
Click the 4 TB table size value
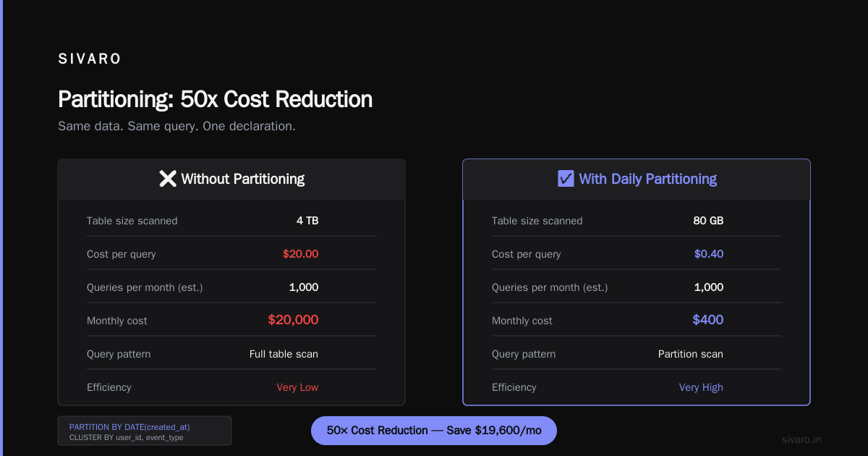pyautogui.click(x=307, y=221)
